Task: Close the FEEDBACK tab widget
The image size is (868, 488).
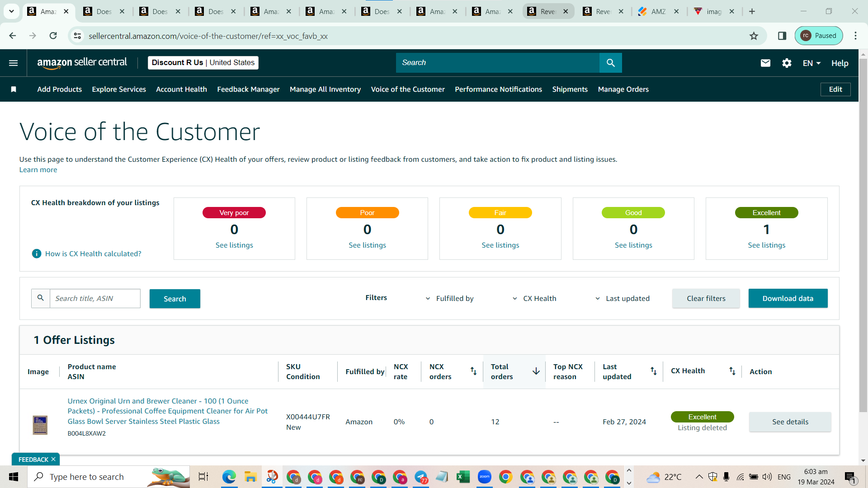Action: click(x=53, y=459)
